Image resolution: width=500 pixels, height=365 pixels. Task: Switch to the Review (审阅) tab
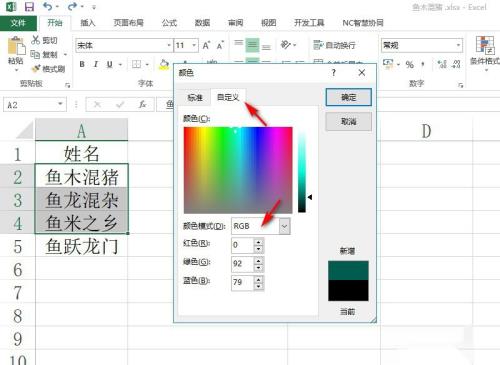coord(235,23)
